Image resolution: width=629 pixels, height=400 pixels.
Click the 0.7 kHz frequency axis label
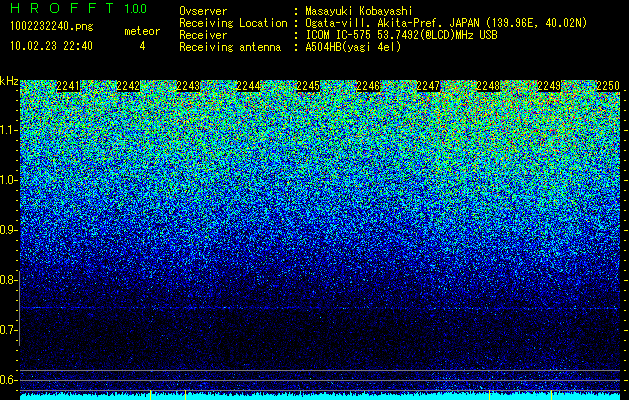point(8,330)
